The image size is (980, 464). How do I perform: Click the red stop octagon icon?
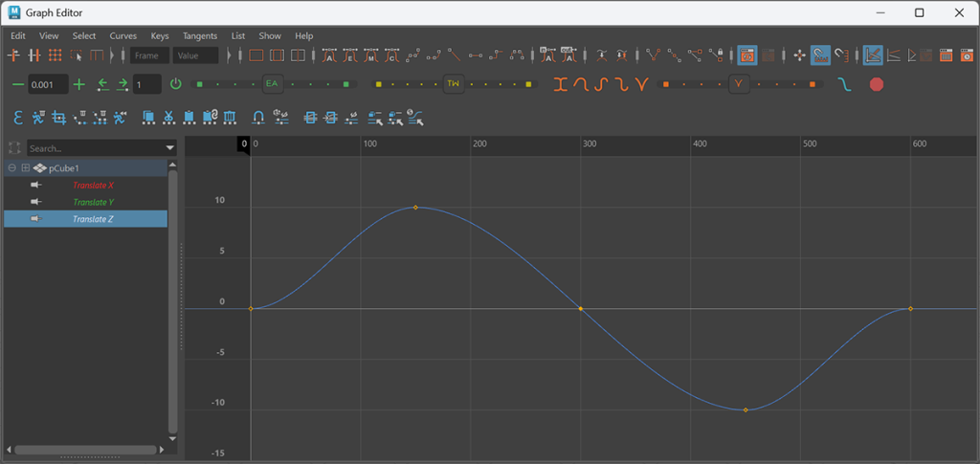876,84
